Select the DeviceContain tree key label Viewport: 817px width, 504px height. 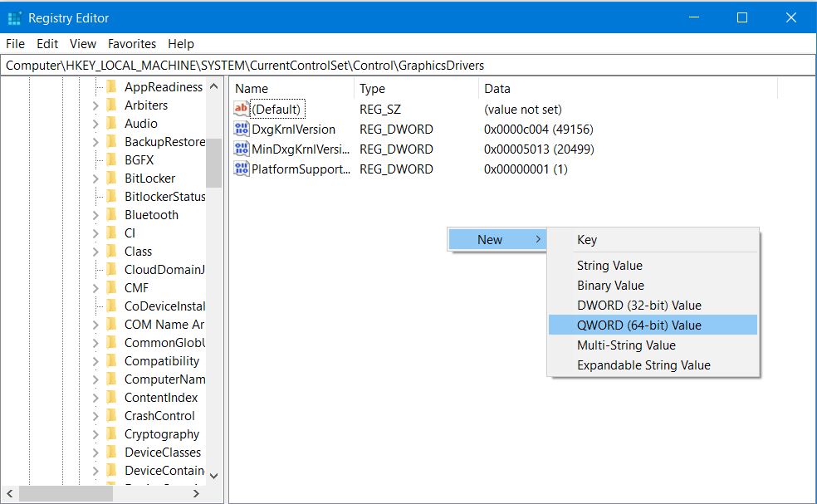pos(164,471)
